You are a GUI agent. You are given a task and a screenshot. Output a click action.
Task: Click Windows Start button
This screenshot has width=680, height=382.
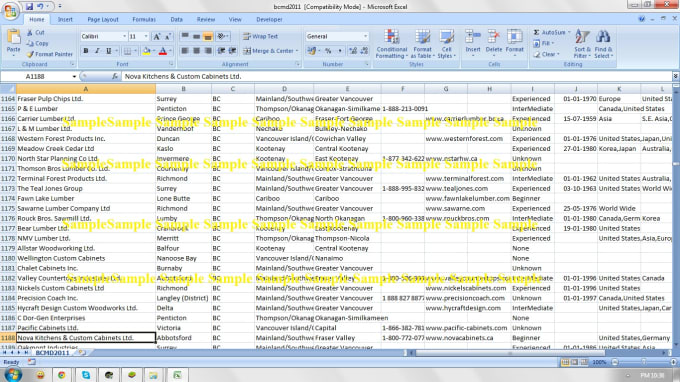point(12,375)
